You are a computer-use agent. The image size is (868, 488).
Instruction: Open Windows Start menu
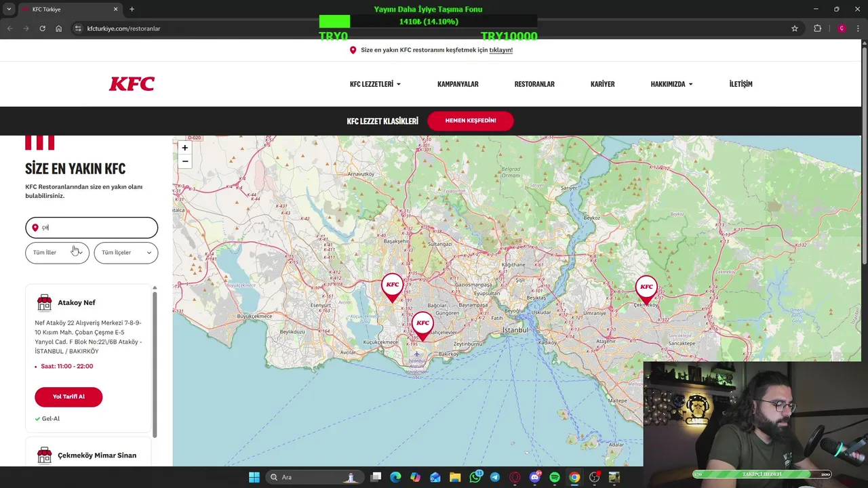[254, 477]
